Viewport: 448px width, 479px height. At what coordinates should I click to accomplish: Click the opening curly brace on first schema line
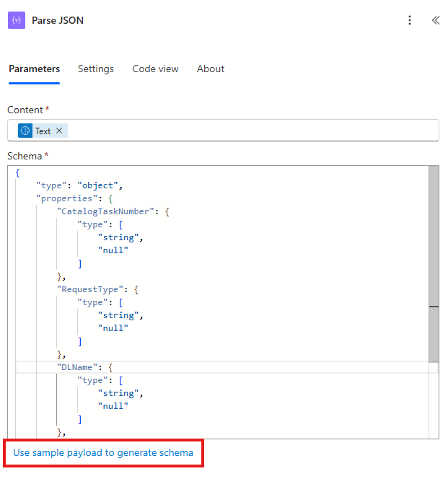[18, 172]
